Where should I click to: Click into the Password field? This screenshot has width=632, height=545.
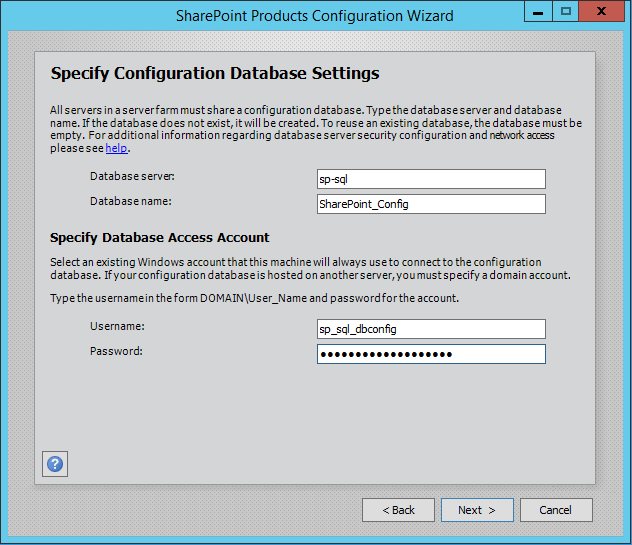tap(430, 354)
